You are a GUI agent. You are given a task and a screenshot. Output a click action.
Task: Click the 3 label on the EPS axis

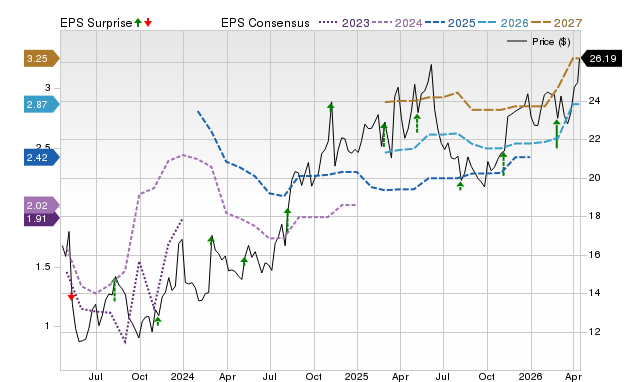48,88
